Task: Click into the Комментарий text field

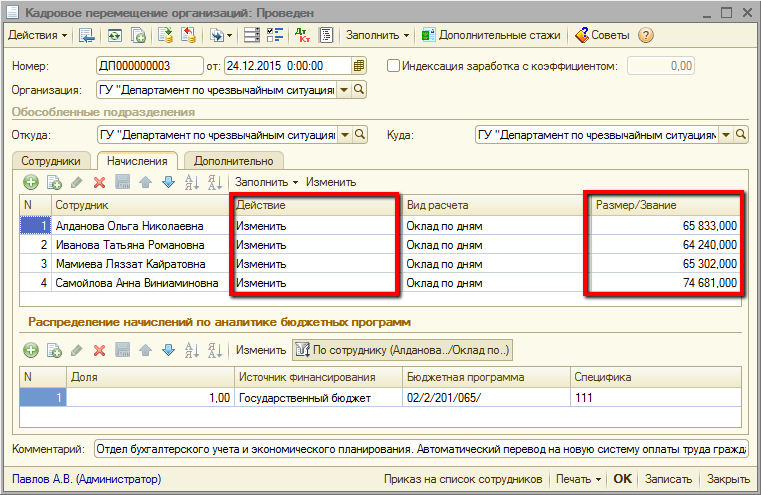Action: [420, 449]
